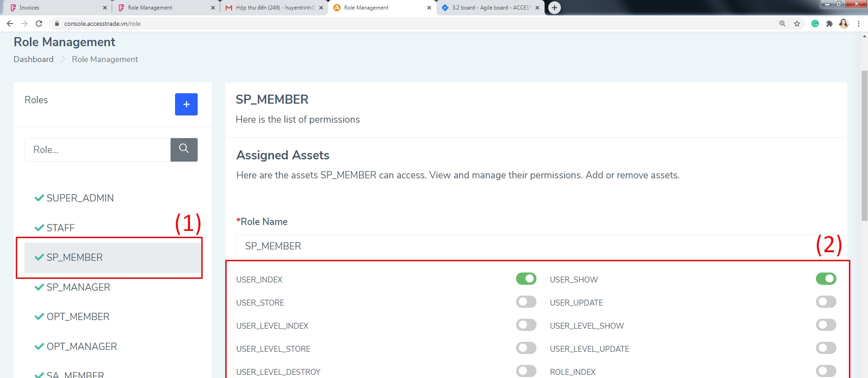Image resolution: width=868 pixels, height=378 pixels.
Task: Open the browser extensions puzzle icon
Action: click(829, 24)
